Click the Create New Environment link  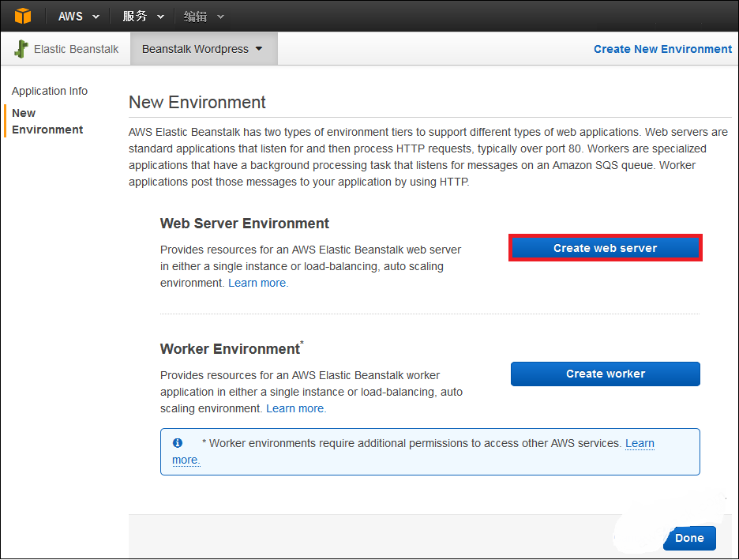(x=662, y=49)
